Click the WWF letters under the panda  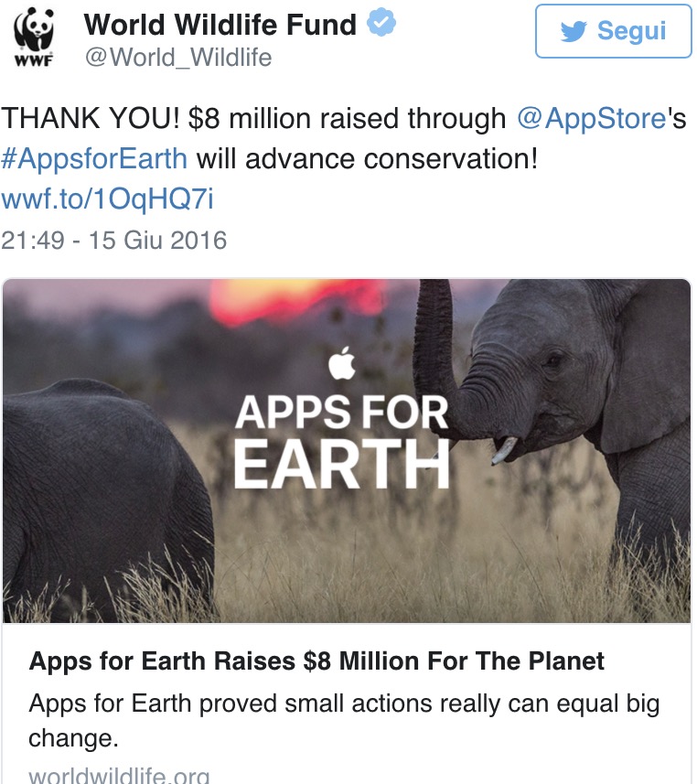pos(32,60)
